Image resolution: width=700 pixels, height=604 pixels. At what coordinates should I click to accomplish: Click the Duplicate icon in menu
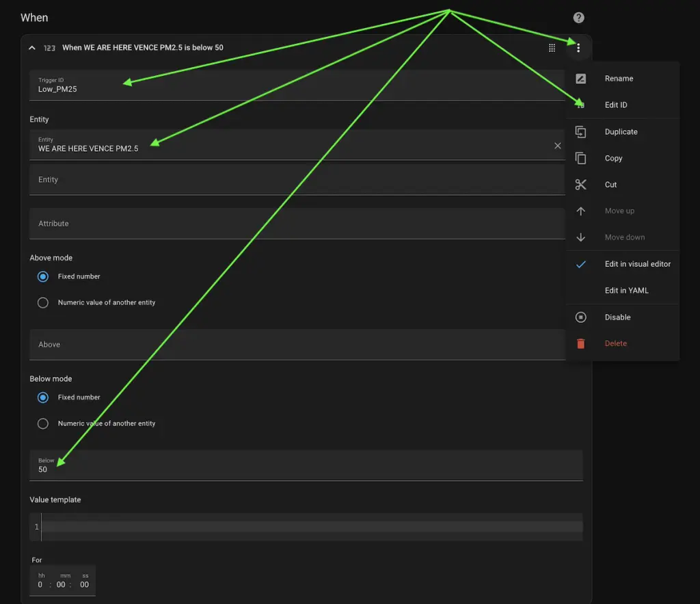[x=580, y=132]
